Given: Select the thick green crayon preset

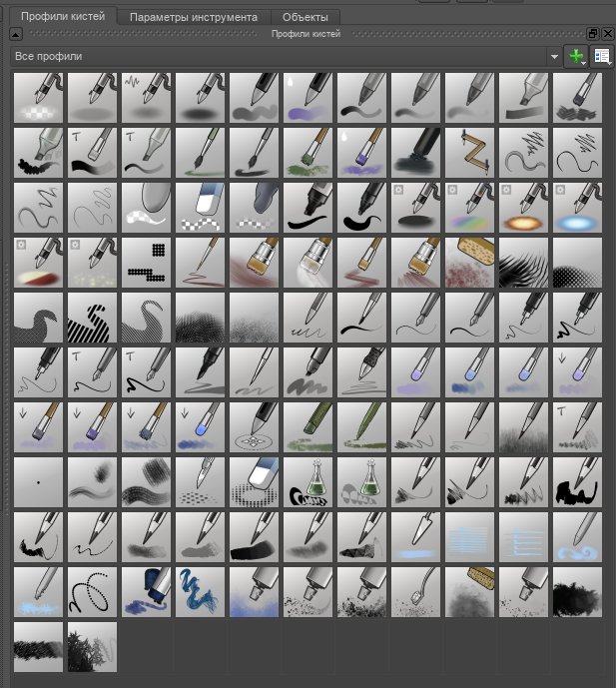Looking at the screenshot, I should coord(308,427).
